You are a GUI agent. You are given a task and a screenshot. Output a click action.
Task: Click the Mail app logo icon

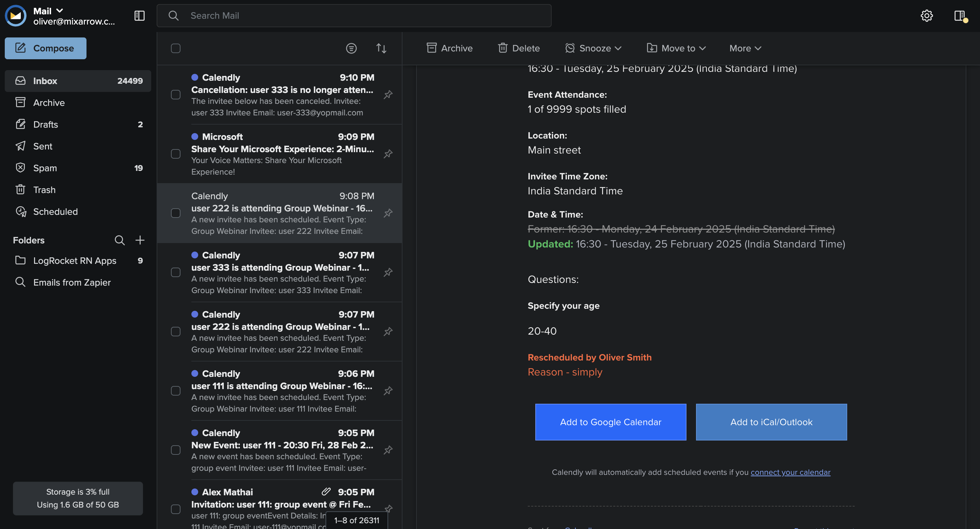click(x=16, y=16)
